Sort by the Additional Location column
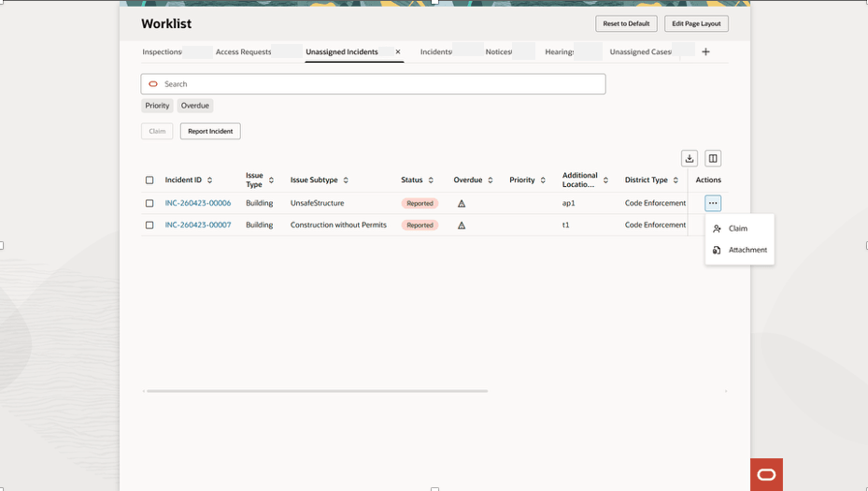The width and height of the screenshot is (868, 491). pos(605,181)
